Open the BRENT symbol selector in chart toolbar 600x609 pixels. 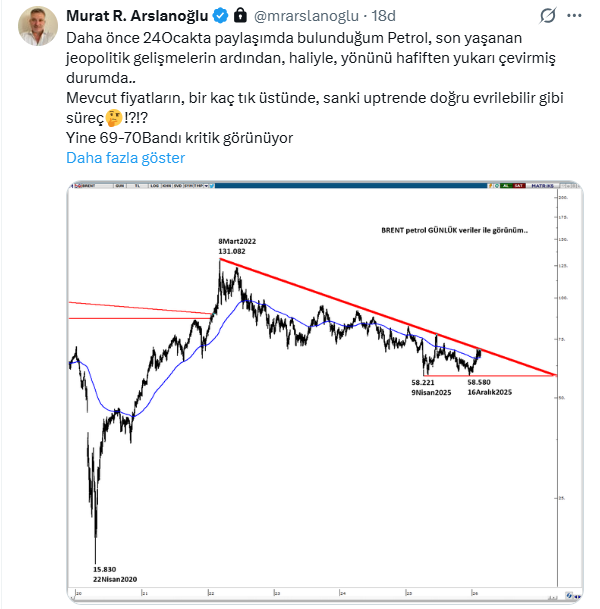tap(89, 186)
